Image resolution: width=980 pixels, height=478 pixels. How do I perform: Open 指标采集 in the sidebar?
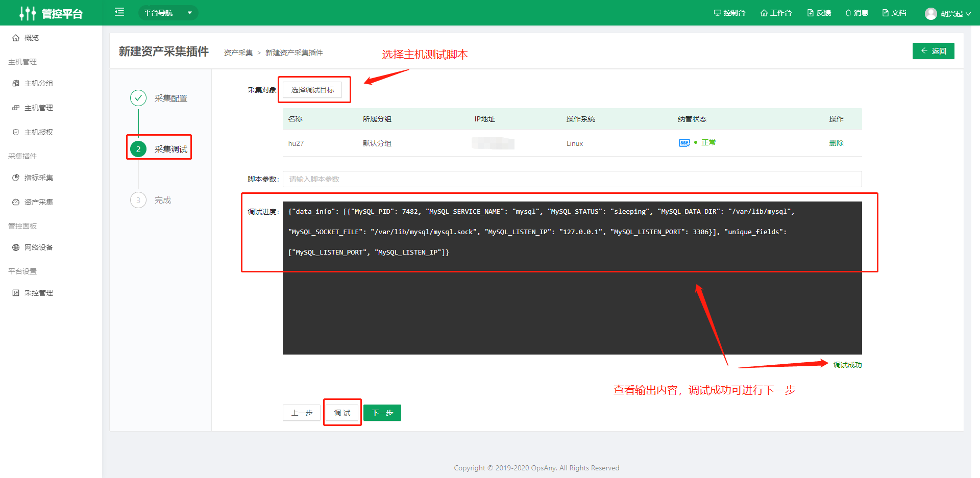[39, 178]
